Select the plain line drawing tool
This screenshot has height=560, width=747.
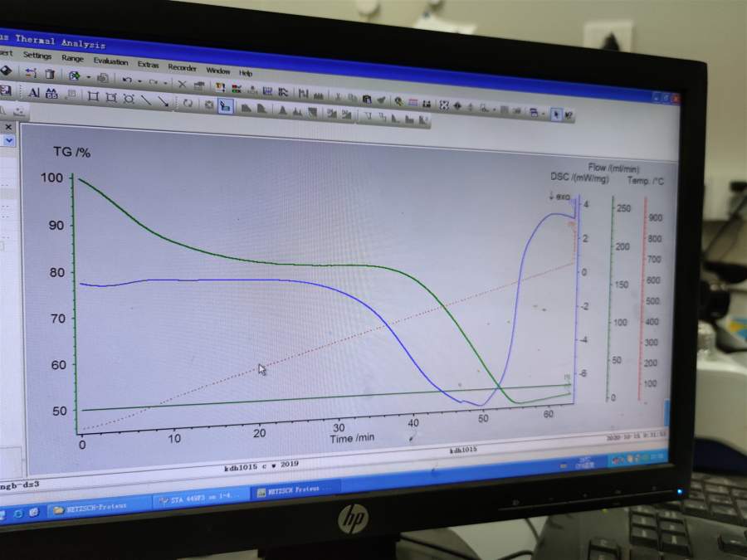pyautogui.click(x=146, y=100)
